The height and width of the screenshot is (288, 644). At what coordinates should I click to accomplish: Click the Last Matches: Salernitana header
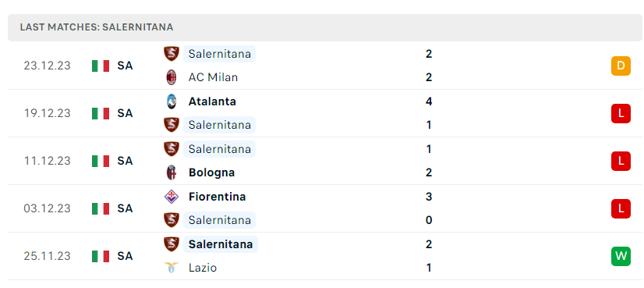click(x=97, y=27)
